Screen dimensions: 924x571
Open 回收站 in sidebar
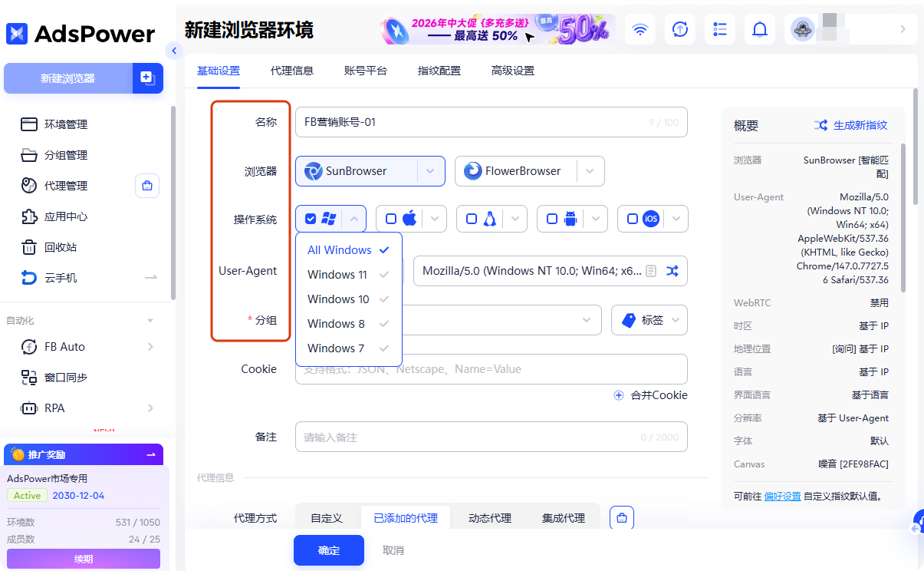click(61, 247)
